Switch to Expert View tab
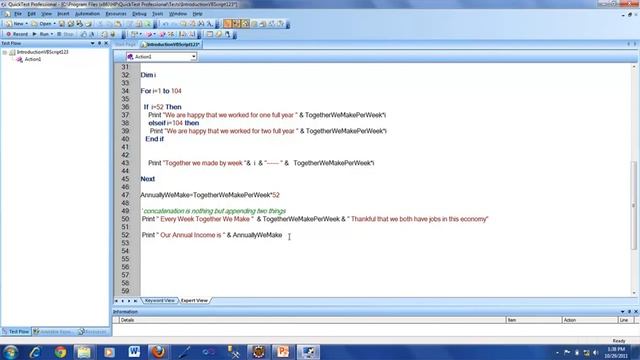Screen dimensions: 640x360 coord(194,301)
